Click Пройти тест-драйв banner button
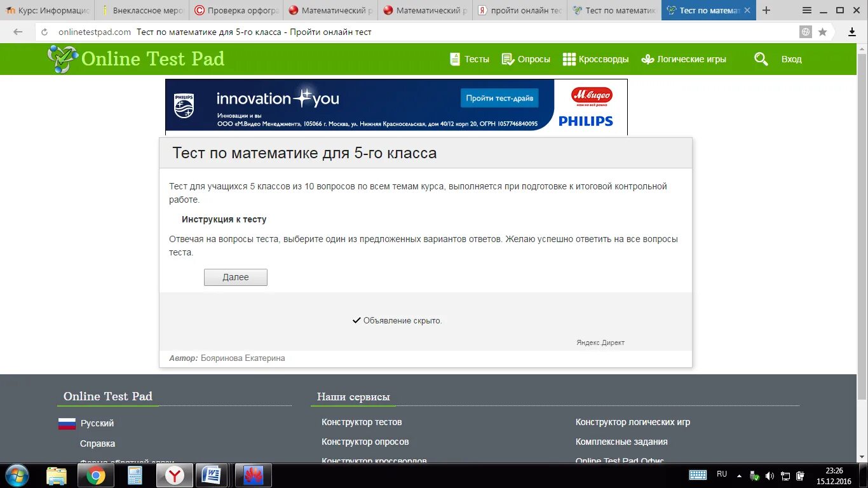 (x=499, y=98)
